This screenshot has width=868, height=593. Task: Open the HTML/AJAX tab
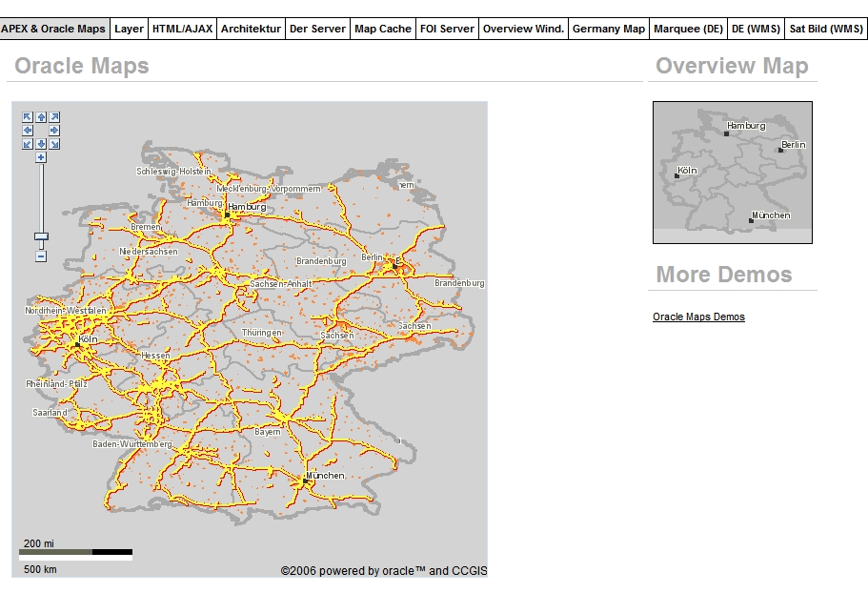pyautogui.click(x=182, y=29)
